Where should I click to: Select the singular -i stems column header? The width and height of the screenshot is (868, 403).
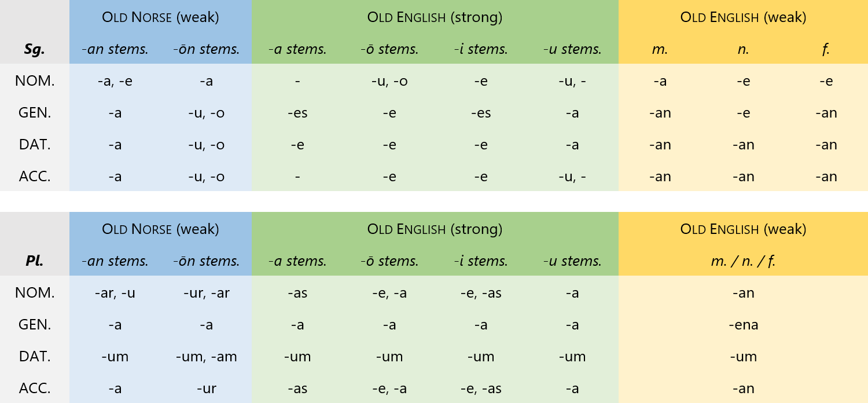point(481,49)
